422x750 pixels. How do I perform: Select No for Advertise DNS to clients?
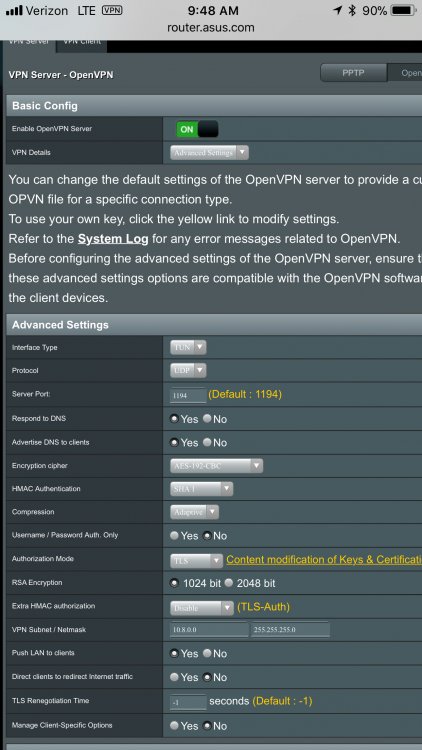[x=207, y=442]
